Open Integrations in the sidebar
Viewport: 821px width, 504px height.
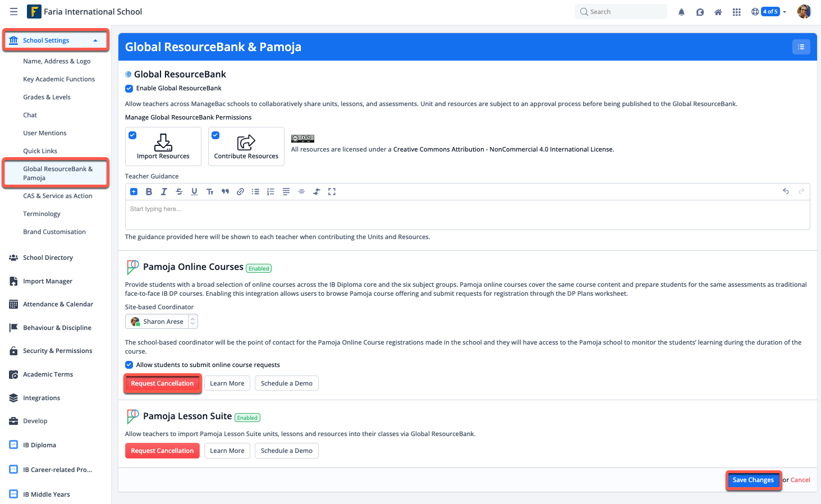click(x=42, y=398)
